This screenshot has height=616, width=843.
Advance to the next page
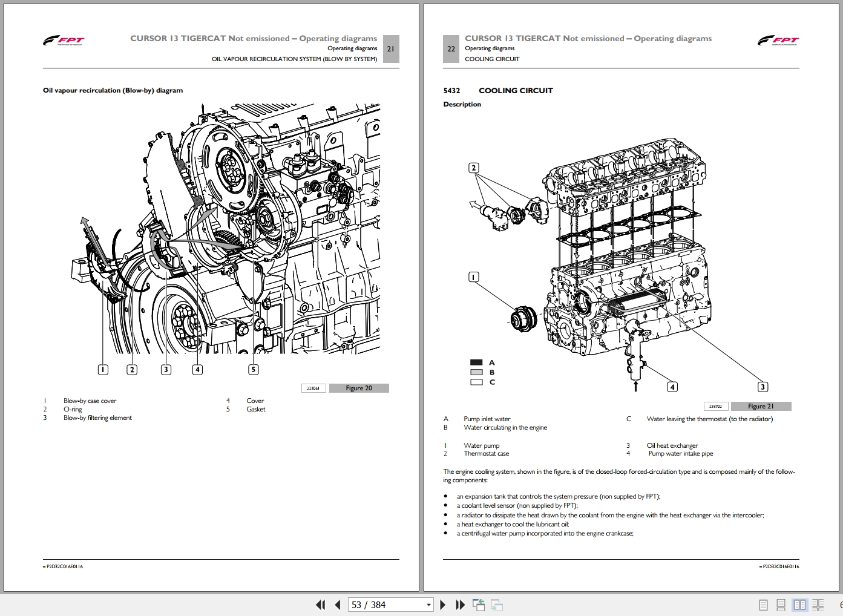pyautogui.click(x=443, y=605)
